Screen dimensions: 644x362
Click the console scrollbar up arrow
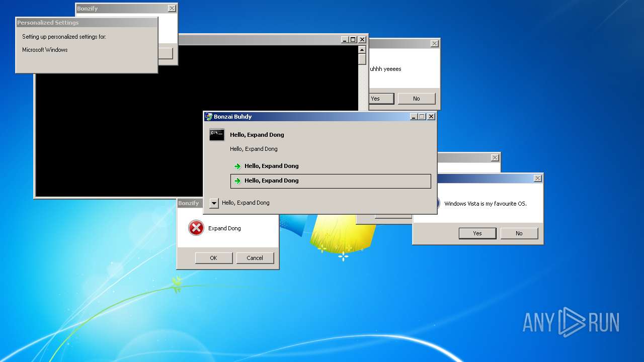[362, 49]
